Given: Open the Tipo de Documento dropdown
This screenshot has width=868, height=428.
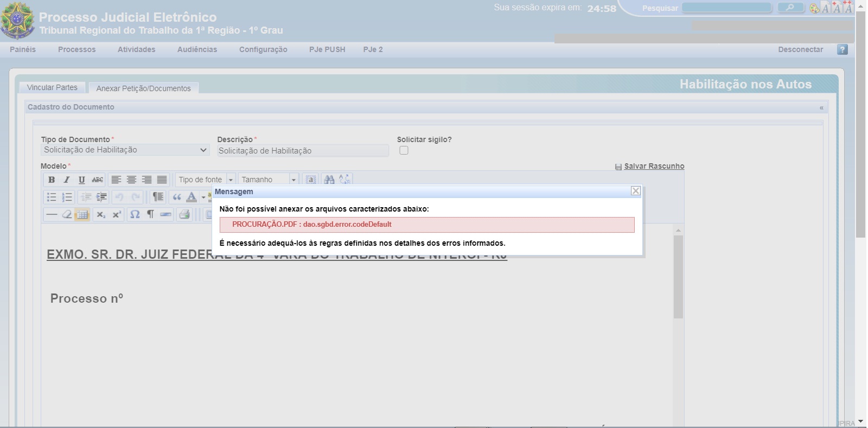Looking at the screenshot, I should tap(125, 150).
